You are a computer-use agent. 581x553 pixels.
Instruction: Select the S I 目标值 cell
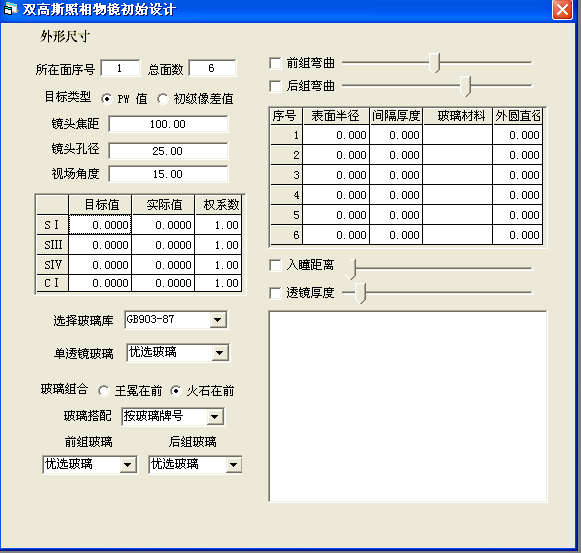click(100, 225)
